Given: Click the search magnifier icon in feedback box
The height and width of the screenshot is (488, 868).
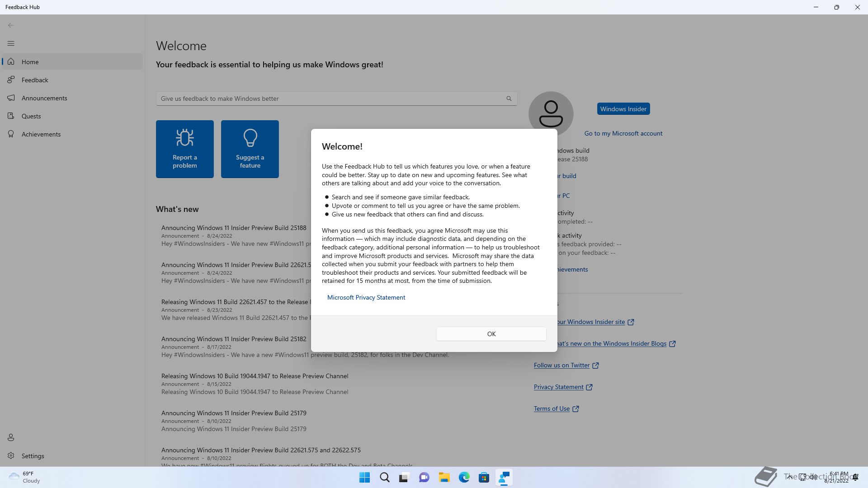Looking at the screenshot, I should [509, 99].
